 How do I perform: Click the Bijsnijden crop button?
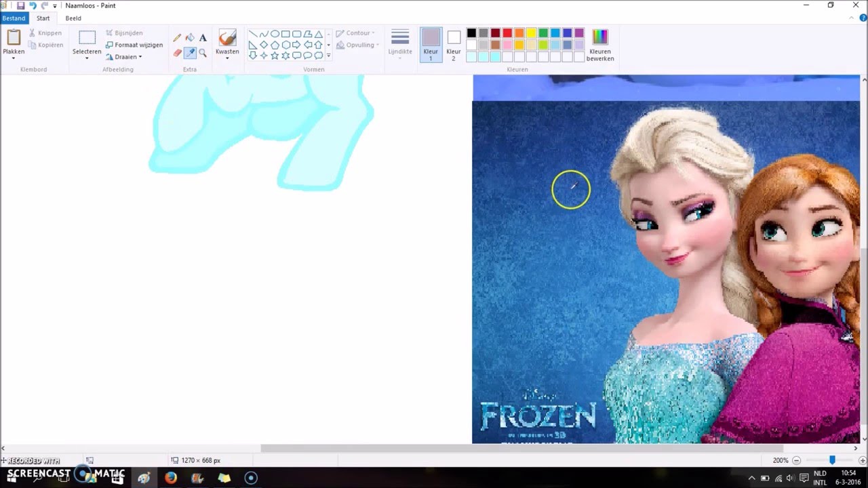click(124, 33)
